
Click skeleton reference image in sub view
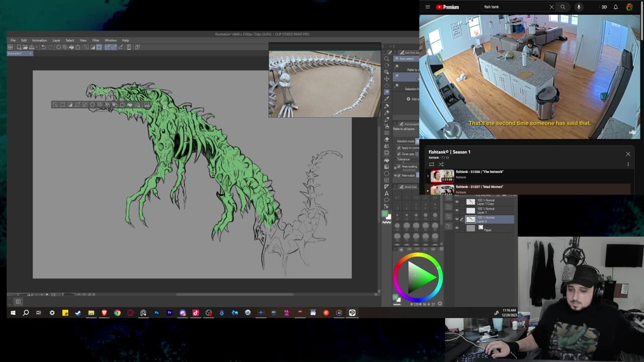(x=325, y=84)
